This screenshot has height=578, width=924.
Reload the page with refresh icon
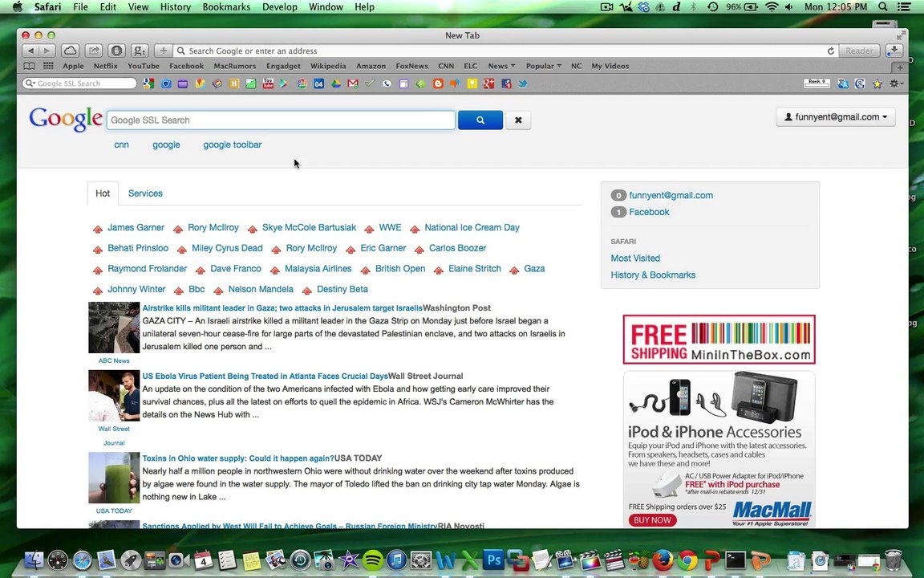tap(831, 51)
